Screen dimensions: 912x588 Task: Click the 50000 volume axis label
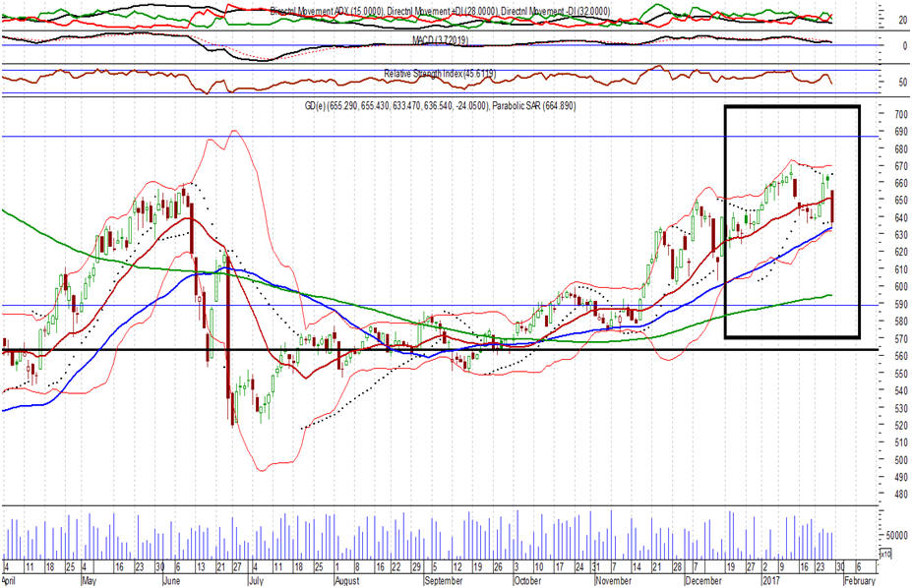click(x=897, y=535)
